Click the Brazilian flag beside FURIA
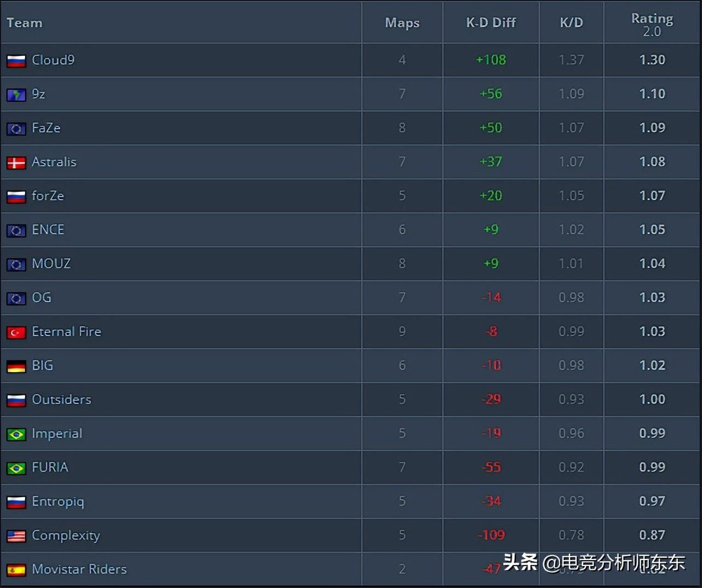The width and height of the screenshot is (702, 588). (16, 468)
